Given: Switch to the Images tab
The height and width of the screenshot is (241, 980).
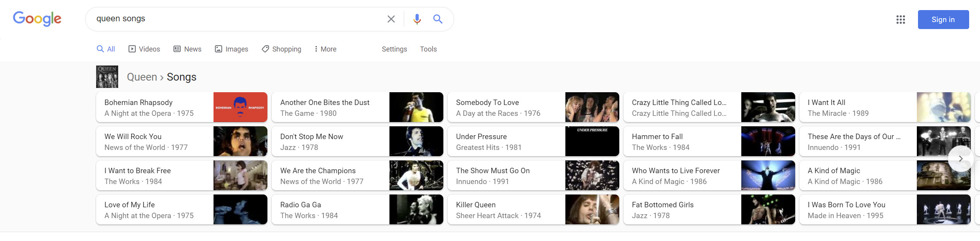Looking at the screenshot, I should coord(231,49).
